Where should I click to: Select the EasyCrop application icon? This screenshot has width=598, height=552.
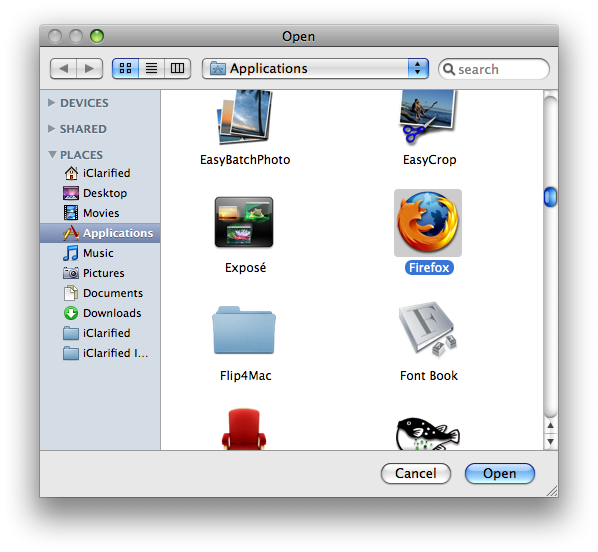(428, 117)
